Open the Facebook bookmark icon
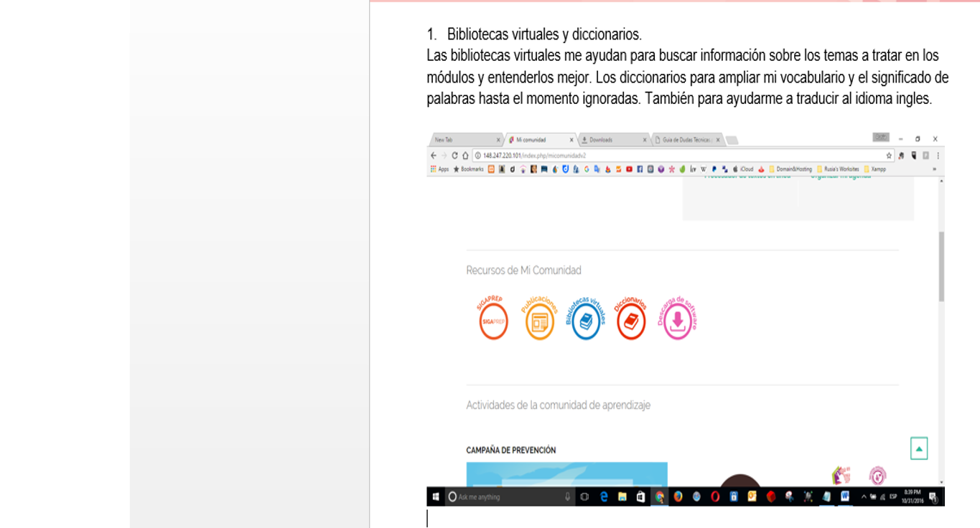This screenshot has width=980, height=528. (x=640, y=169)
